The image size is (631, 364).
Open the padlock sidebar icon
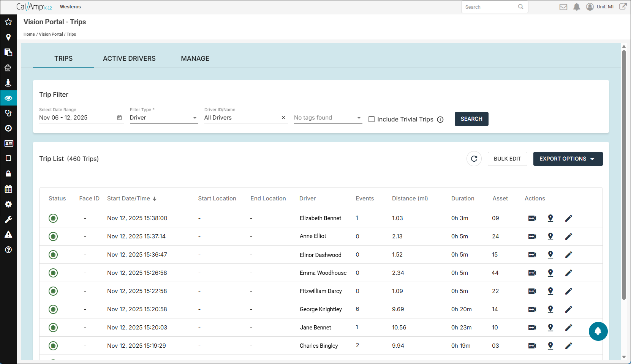pyautogui.click(x=8, y=174)
